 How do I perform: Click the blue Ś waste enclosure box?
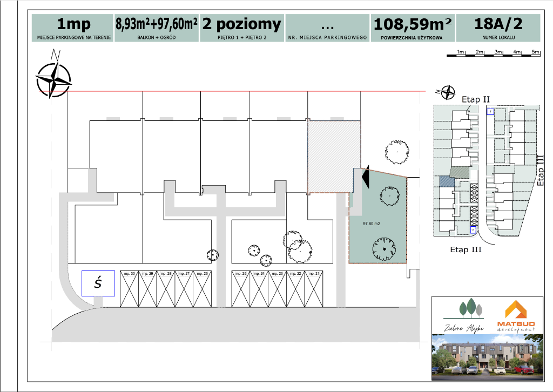98,283
